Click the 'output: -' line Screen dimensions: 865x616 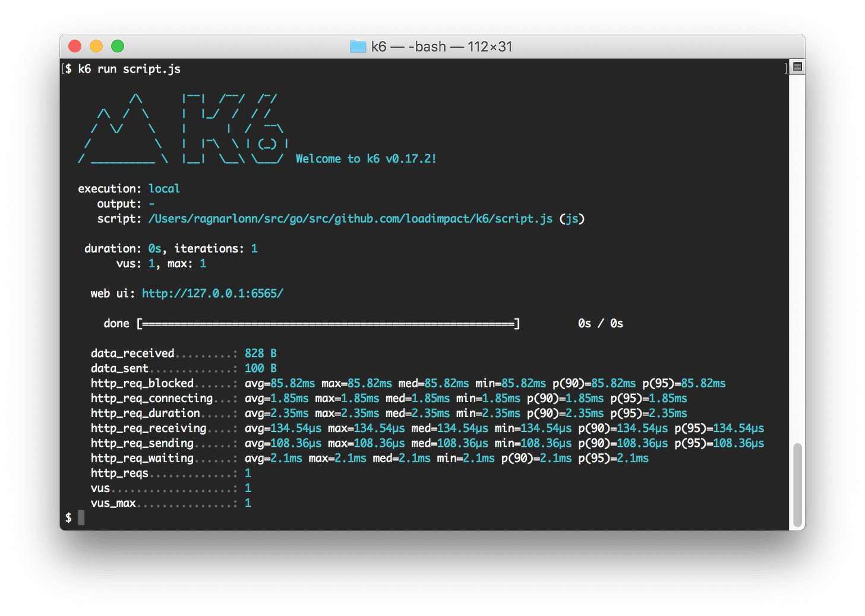tap(126, 204)
